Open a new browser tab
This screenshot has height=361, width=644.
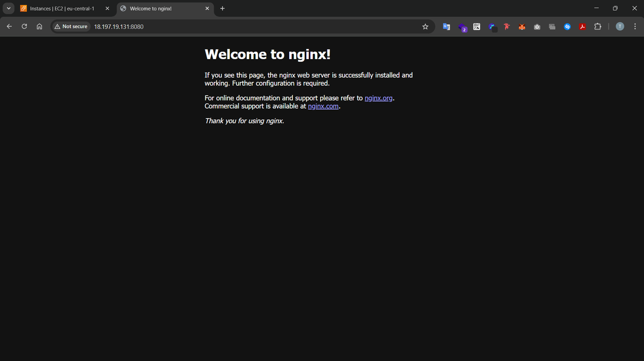[222, 8]
